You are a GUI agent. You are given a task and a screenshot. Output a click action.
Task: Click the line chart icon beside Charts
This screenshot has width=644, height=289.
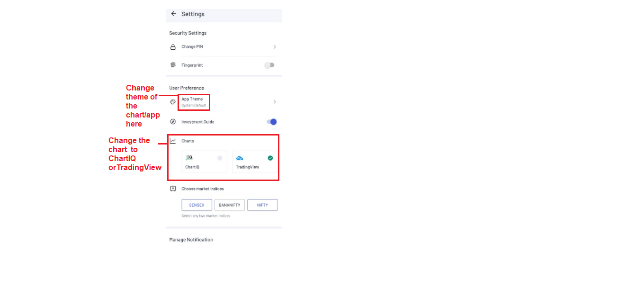click(x=173, y=141)
